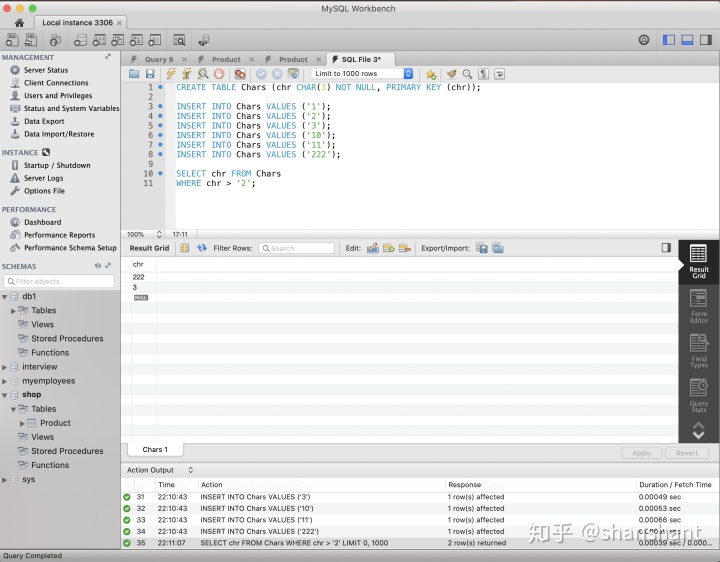Execute statement under cursor icon
Screen dimensions: 720x562
pyautogui.click(x=186, y=73)
